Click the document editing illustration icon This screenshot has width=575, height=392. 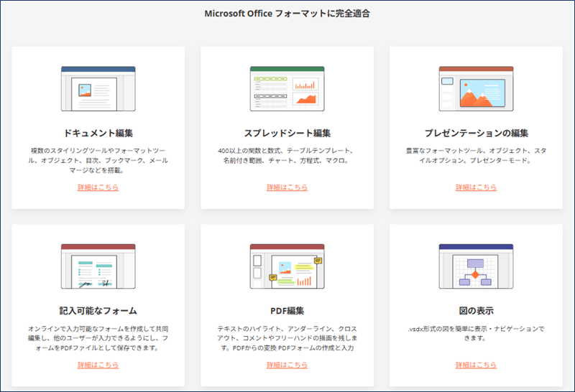(98, 88)
